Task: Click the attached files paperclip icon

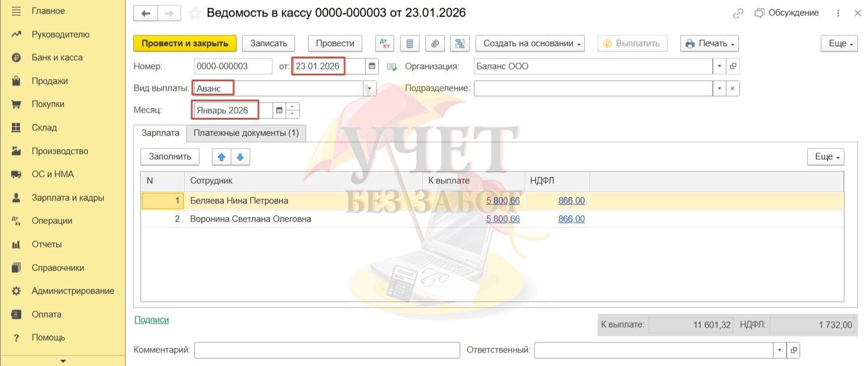Action: [435, 44]
